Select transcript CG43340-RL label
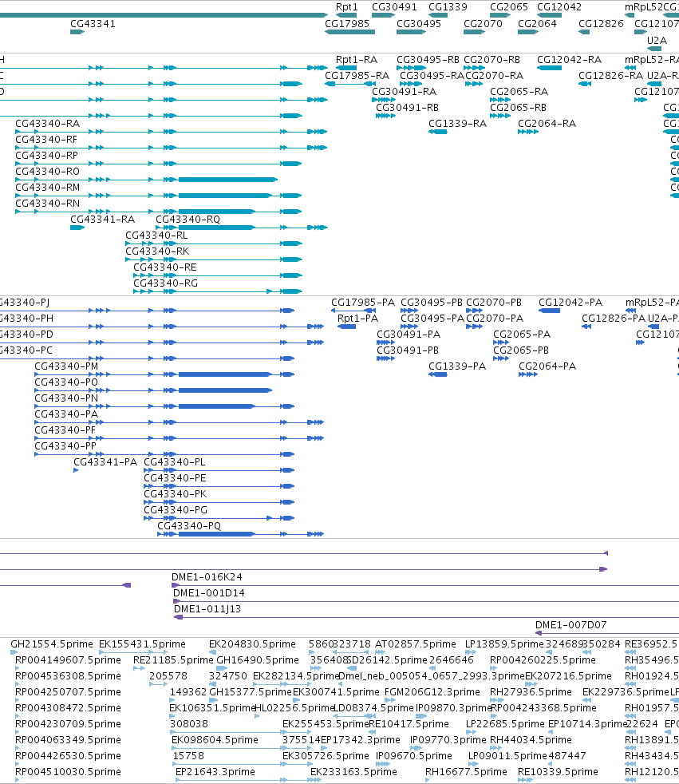 [x=157, y=236]
